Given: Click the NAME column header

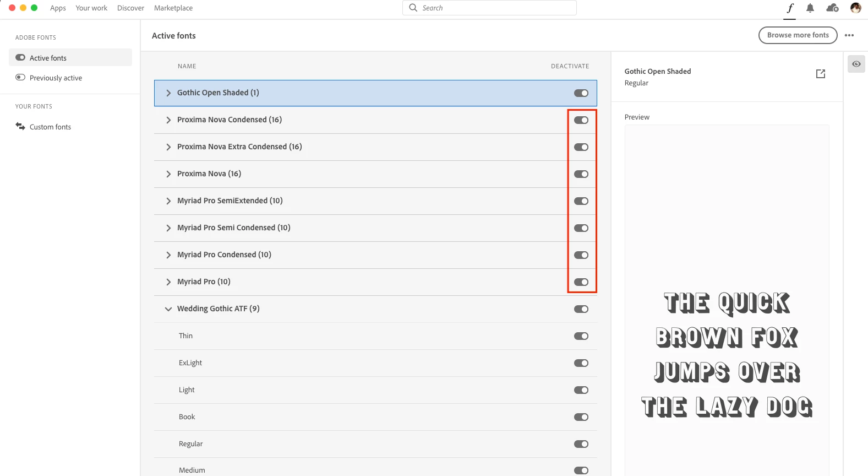Looking at the screenshot, I should [187, 66].
